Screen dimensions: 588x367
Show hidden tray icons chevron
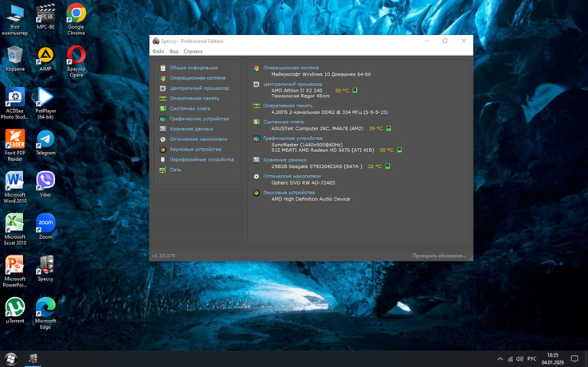tap(500, 359)
